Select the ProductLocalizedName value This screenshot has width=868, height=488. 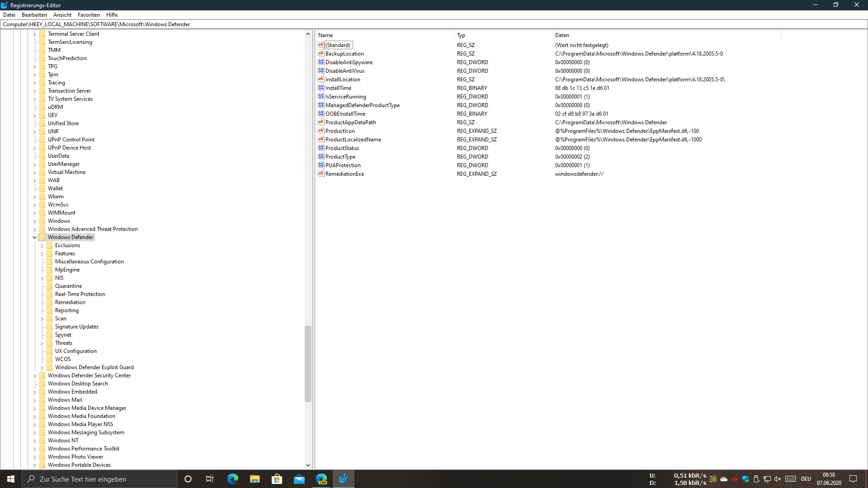(x=353, y=140)
